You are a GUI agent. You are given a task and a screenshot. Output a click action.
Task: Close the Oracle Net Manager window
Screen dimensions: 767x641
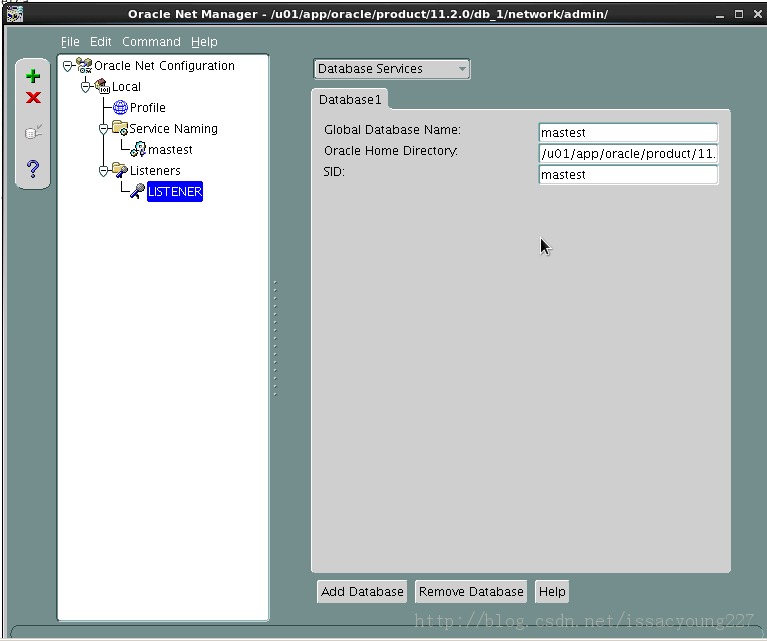pyautogui.click(x=757, y=14)
